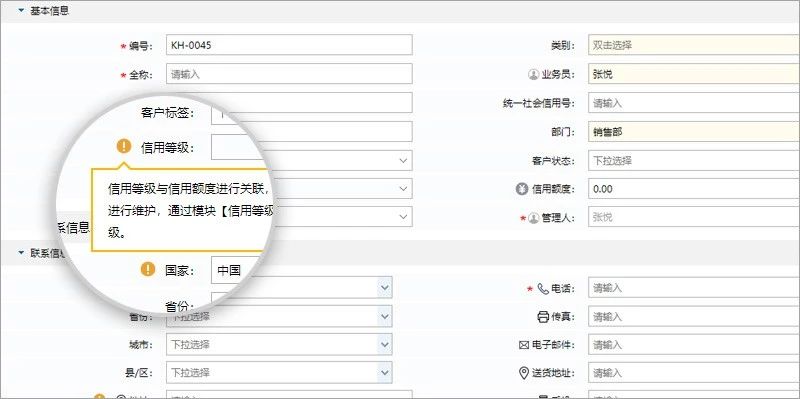Viewport: 800px width, 399px height.
Task: Click the 编号 field containing KH-0045
Action: (x=289, y=45)
